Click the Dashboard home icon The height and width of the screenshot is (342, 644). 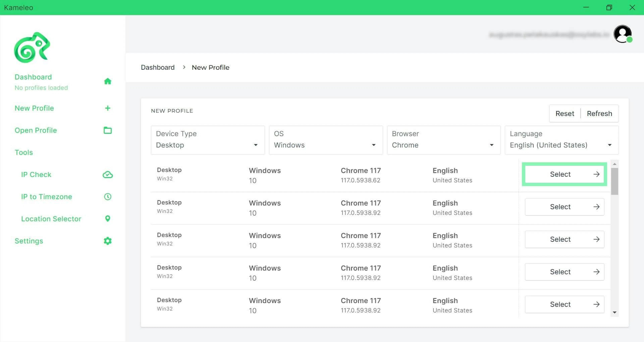point(108,81)
